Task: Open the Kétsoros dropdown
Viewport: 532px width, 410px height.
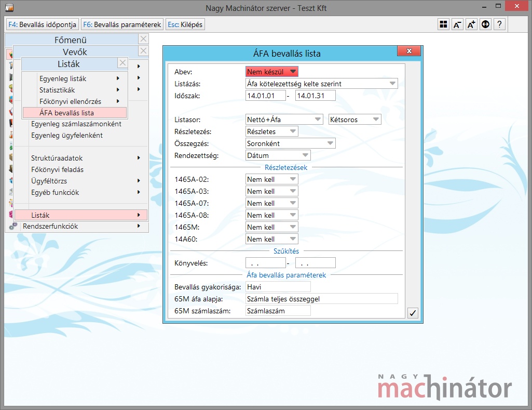Action: click(x=355, y=120)
